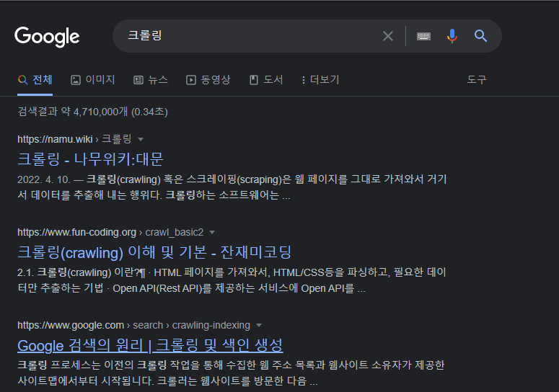Click the result count 약 4,710,000개 text
Screen dimensions: 559x392
click(94, 112)
